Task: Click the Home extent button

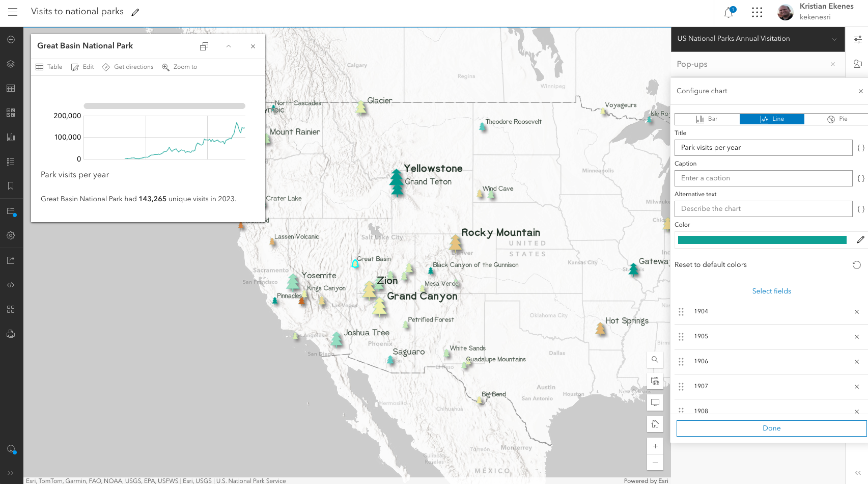Action: [655, 423]
